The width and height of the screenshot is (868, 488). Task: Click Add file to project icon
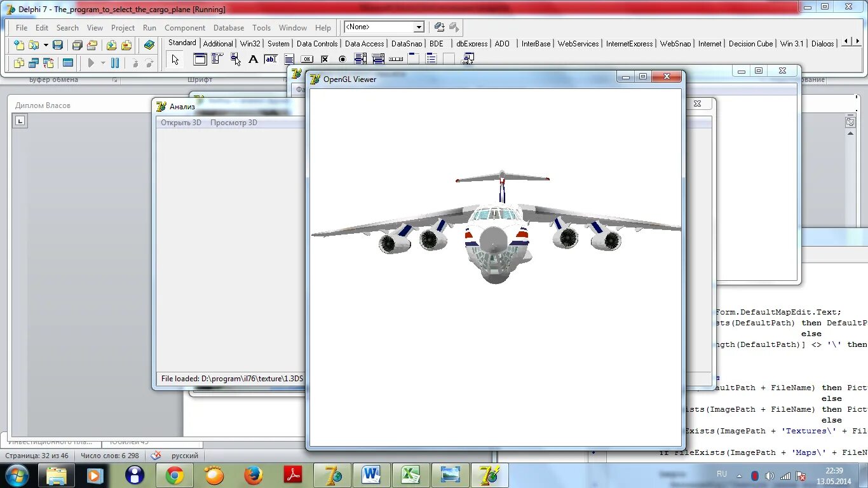click(111, 45)
